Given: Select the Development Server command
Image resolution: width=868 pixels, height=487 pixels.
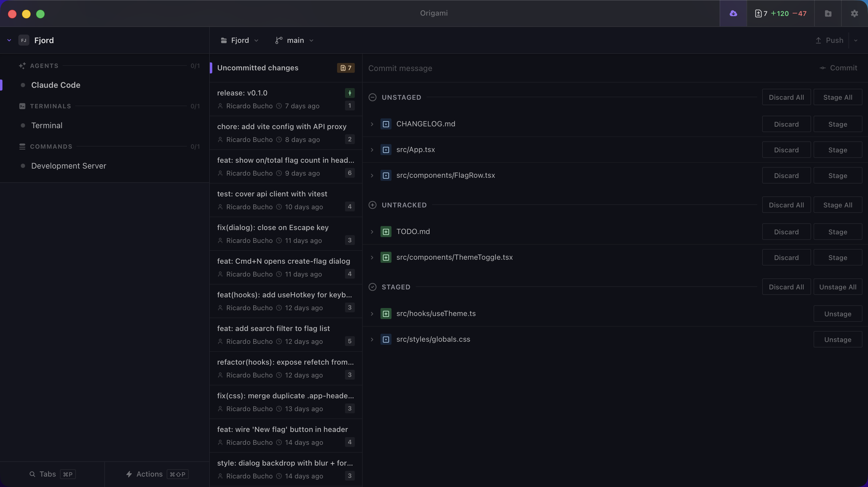Looking at the screenshot, I should [x=69, y=165].
